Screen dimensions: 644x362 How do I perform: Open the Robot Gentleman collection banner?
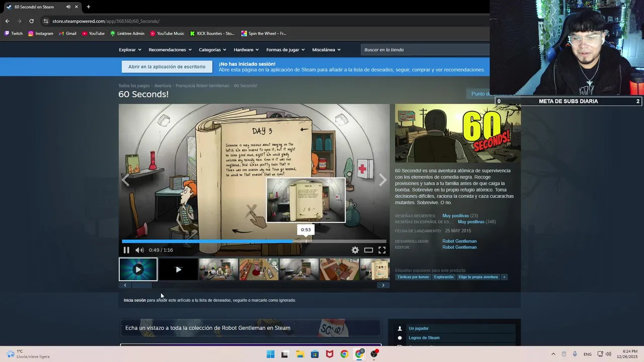[250, 328]
